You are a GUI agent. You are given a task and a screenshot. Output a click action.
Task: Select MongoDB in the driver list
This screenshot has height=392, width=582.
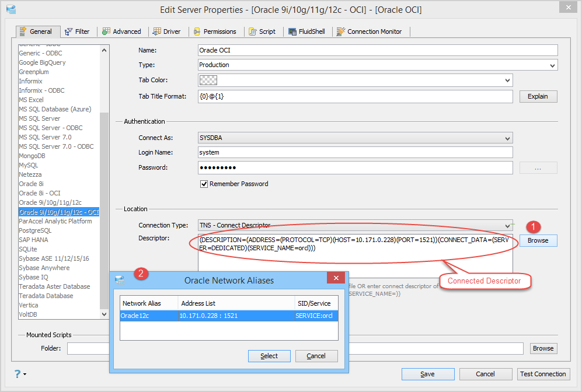[x=32, y=156]
